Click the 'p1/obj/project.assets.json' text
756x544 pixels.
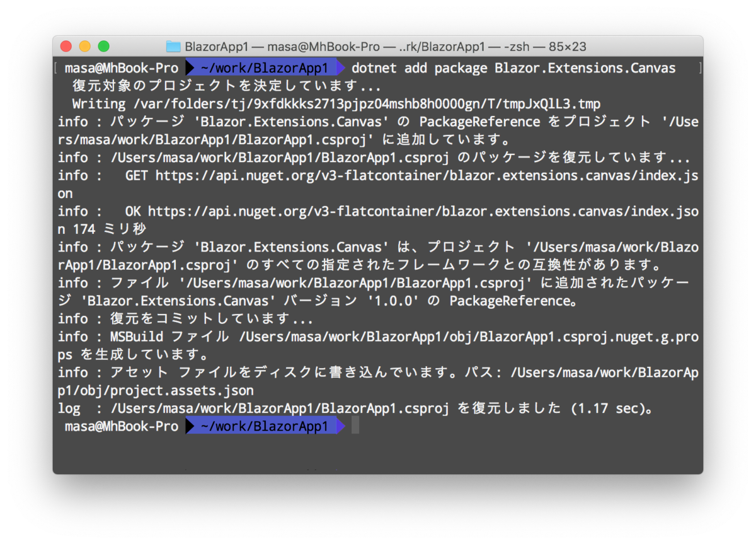pyautogui.click(x=156, y=390)
